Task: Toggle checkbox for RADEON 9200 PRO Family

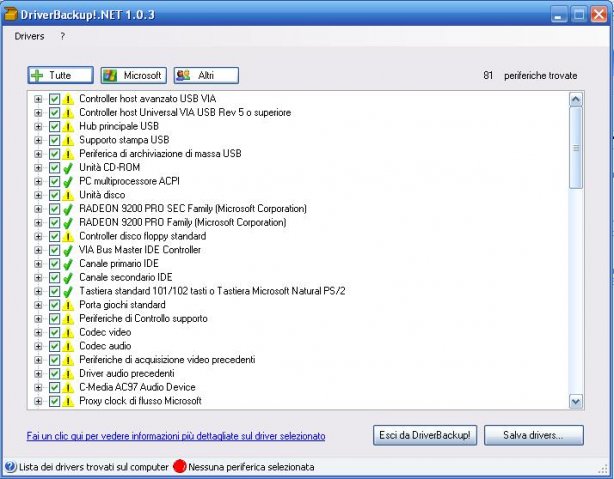Action: click(x=54, y=222)
